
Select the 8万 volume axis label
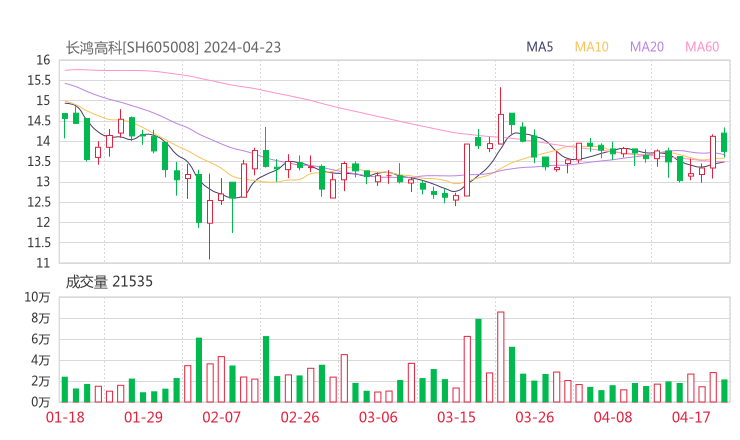40,318
